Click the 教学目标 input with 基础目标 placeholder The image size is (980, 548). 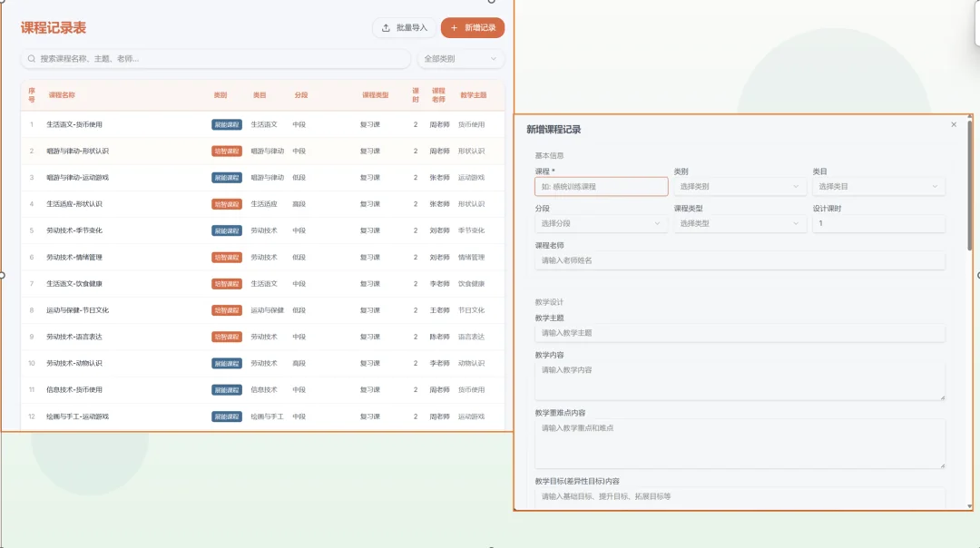[740, 497]
